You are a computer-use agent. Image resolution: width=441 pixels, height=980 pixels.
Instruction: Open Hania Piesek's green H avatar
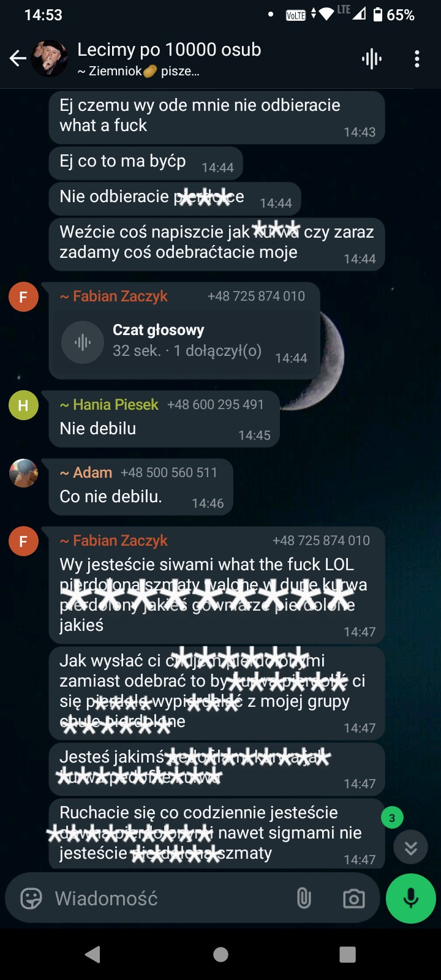coord(23,405)
